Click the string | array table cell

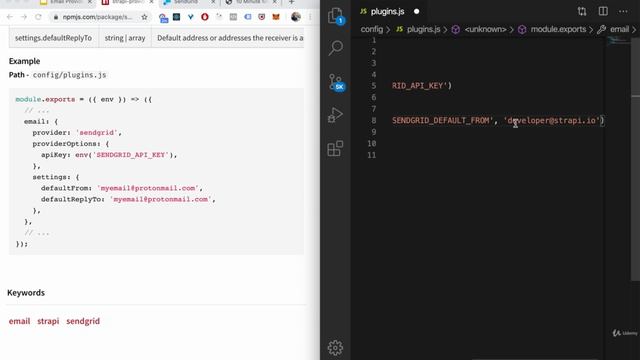click(125, 38)
